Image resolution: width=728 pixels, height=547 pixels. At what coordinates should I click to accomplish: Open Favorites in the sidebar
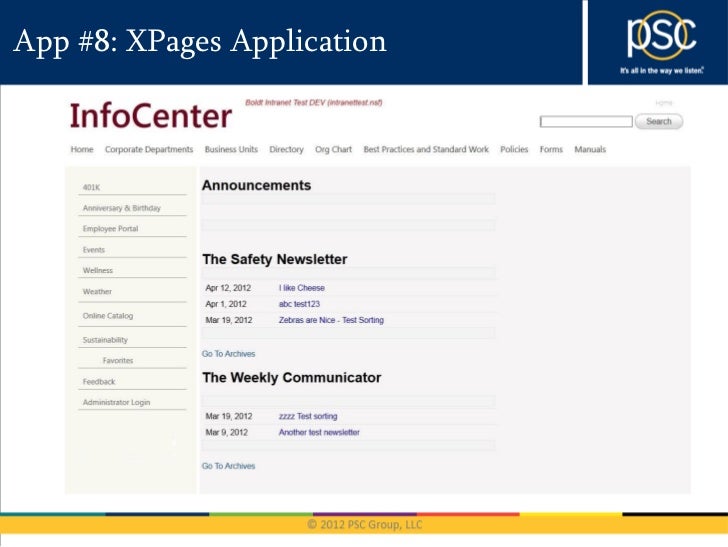click(x=118, y=360)
